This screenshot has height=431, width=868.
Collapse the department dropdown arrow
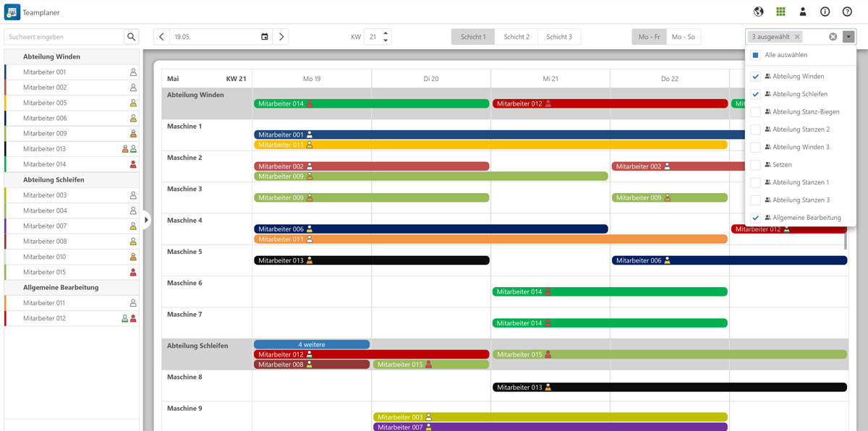[x=848, y=37]
